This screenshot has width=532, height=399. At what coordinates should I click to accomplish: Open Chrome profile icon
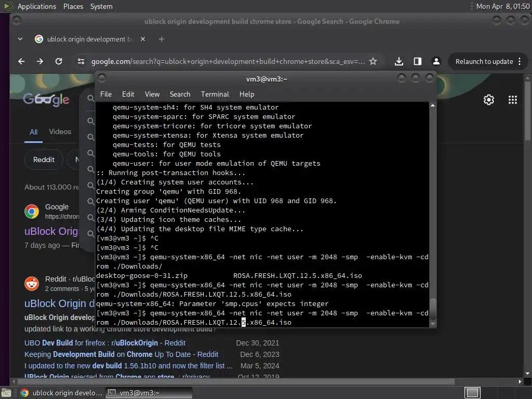(436, 61)
